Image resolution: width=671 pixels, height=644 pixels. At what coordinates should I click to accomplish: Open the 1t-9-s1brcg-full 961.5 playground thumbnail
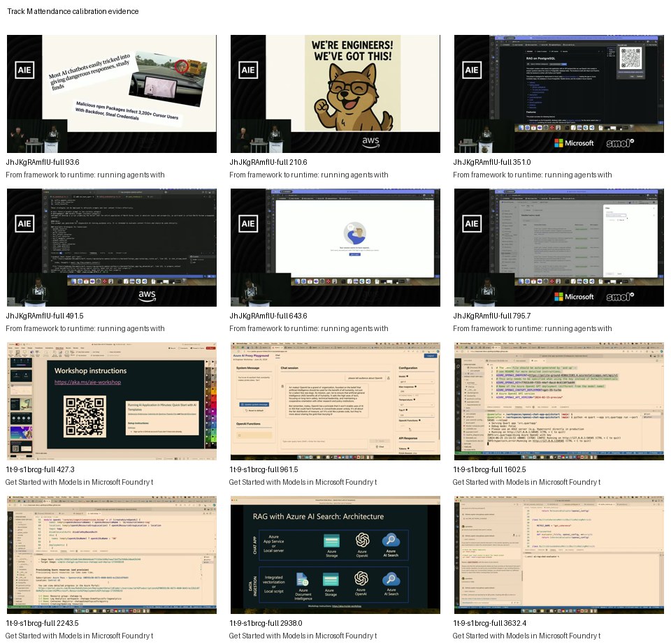click(335, 401)
